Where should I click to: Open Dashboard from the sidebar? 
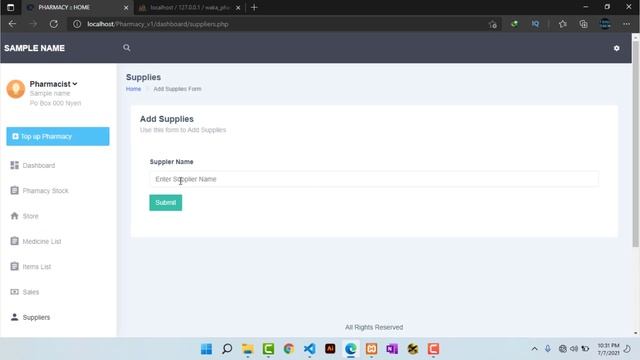point(39,165)
